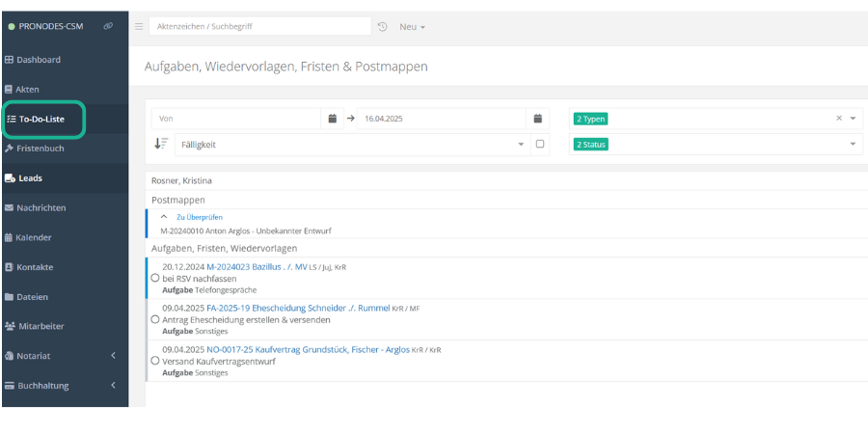The width and height of the screenshot is (868, 434).
Task: Open FA-2025-19 Ehescheidung Schneider link
Action: pos(298,309)
